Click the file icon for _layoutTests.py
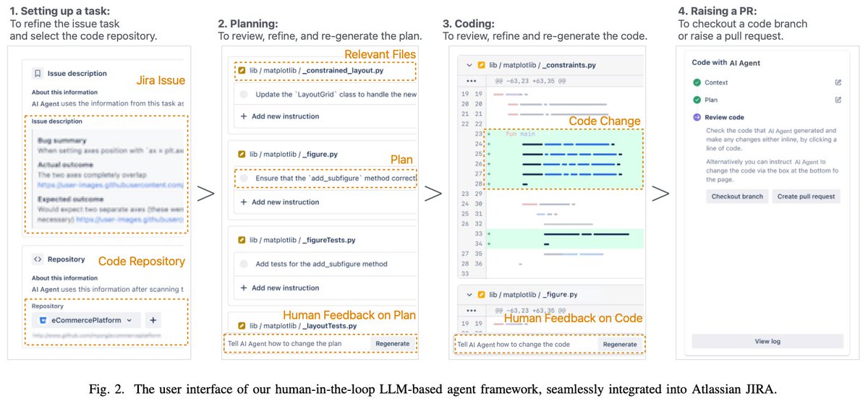Viewport: 868px width, 401px height. (241, 326)
